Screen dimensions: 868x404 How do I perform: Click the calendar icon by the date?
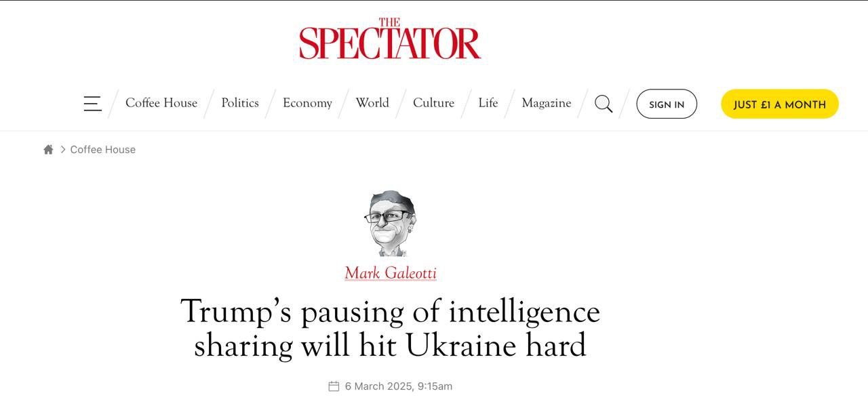(x=334, y=386)
